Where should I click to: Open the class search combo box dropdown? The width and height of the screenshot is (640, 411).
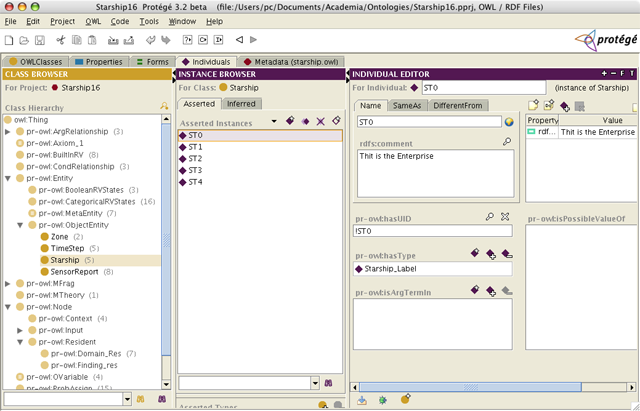pos(125,398)
